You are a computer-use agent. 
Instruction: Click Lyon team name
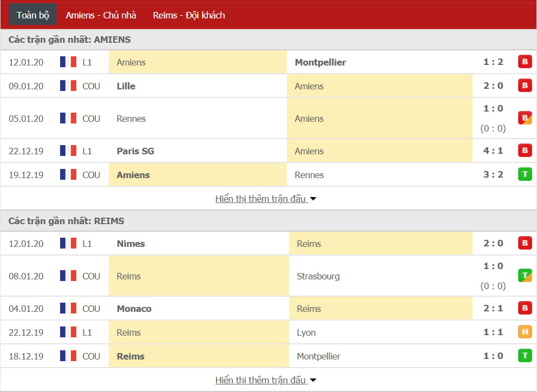click(x=306, y=332)
